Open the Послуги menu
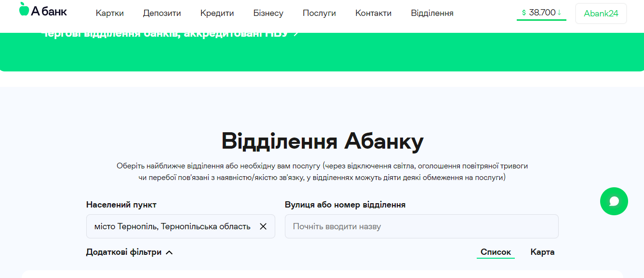644x278 pixels. [319, 13]
